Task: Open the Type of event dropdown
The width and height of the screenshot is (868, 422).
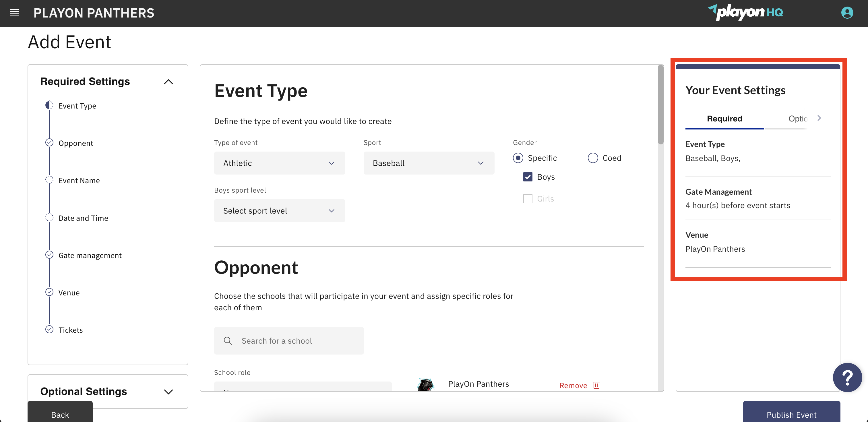Action: coord(279,163)
